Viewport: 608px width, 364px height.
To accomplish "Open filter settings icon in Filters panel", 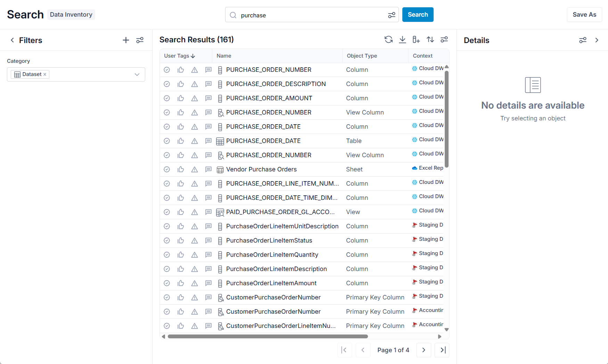I will click(140, 40).
